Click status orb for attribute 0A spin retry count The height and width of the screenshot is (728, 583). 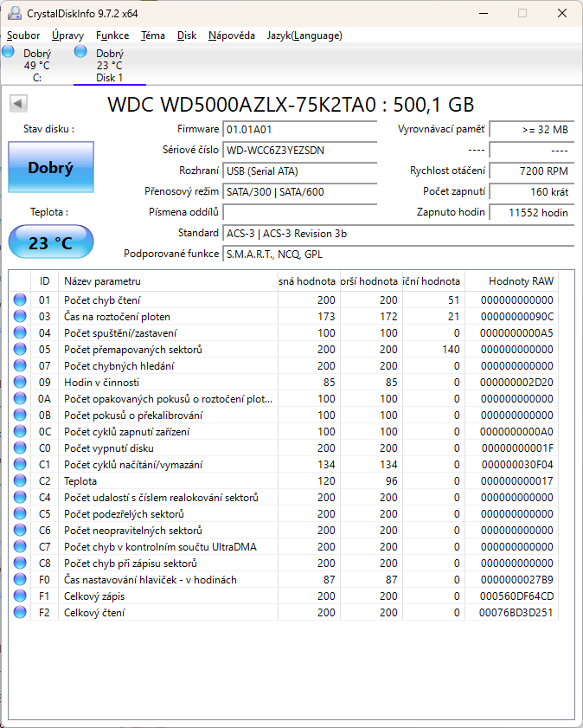pyautogui.click(x=20, y=398)
